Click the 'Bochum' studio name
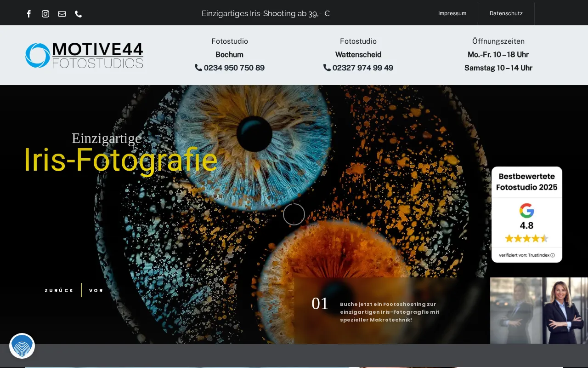Screen dimensions: 588x368 coord(230,55)
